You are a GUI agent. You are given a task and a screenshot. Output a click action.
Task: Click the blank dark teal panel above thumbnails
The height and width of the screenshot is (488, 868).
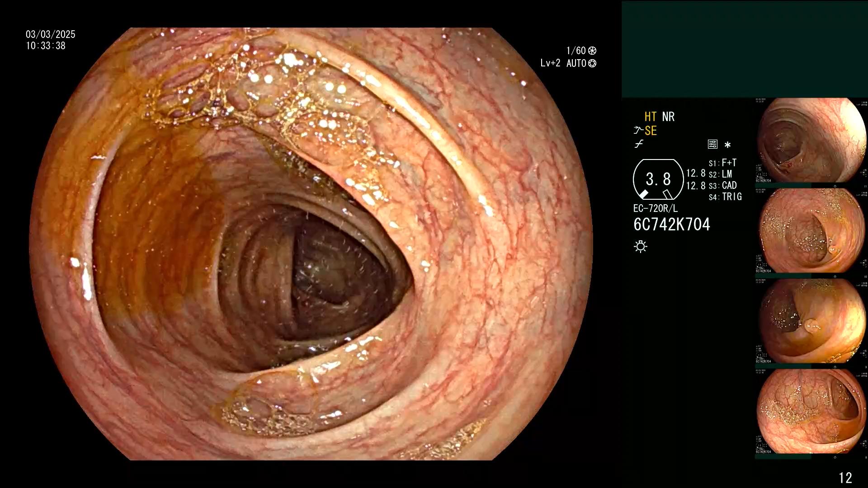[745, 49]
